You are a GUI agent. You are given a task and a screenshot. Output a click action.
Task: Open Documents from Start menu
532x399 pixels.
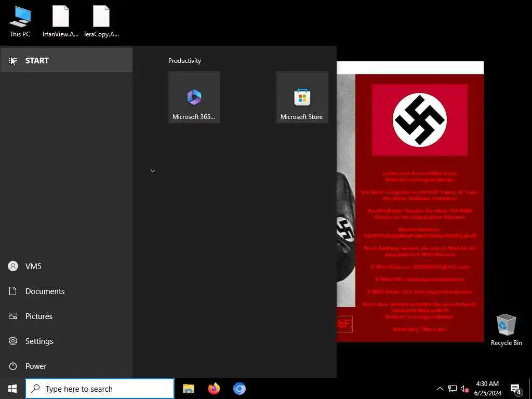pos(66,291)
